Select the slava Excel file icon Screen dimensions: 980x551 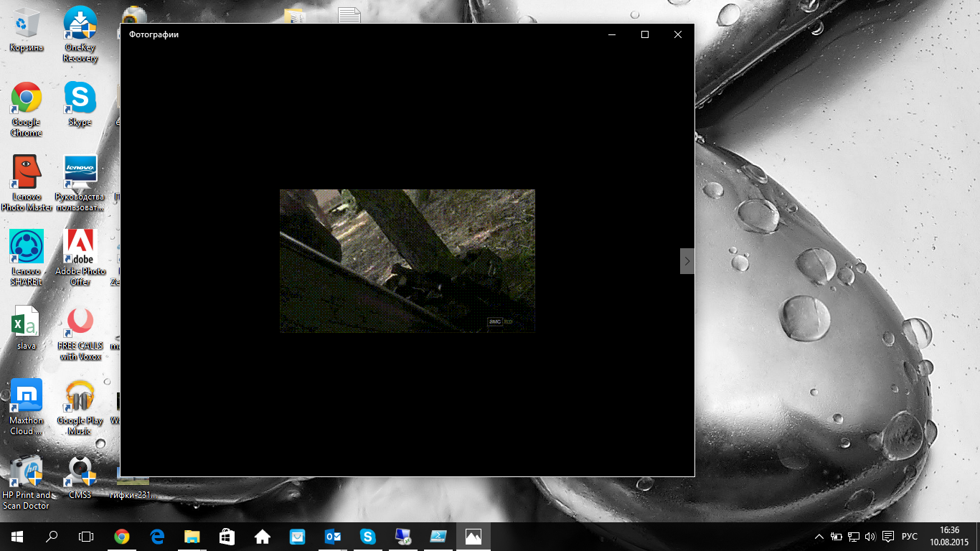point(27,327)
